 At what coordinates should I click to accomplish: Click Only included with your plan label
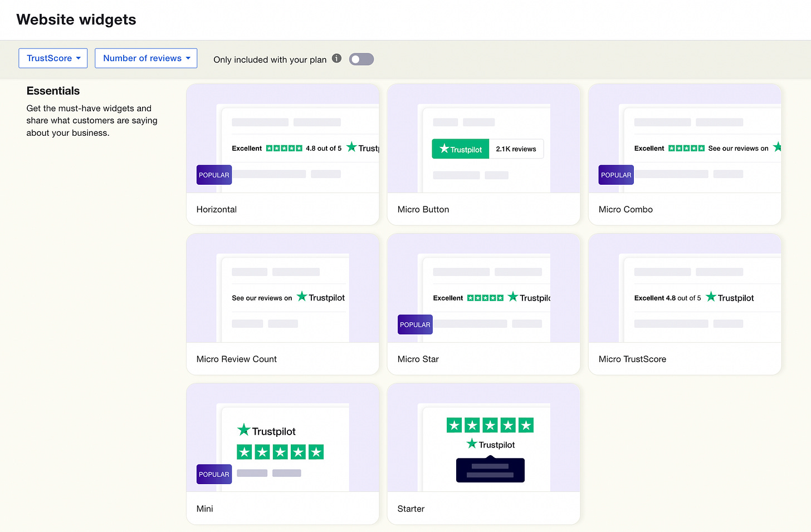pyautogui.click(x=270, y=60)
